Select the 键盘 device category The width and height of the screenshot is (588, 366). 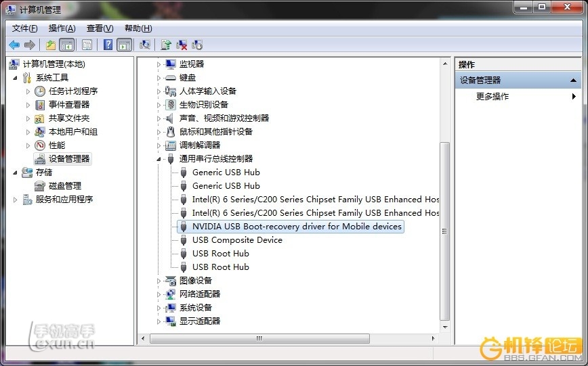188,78
